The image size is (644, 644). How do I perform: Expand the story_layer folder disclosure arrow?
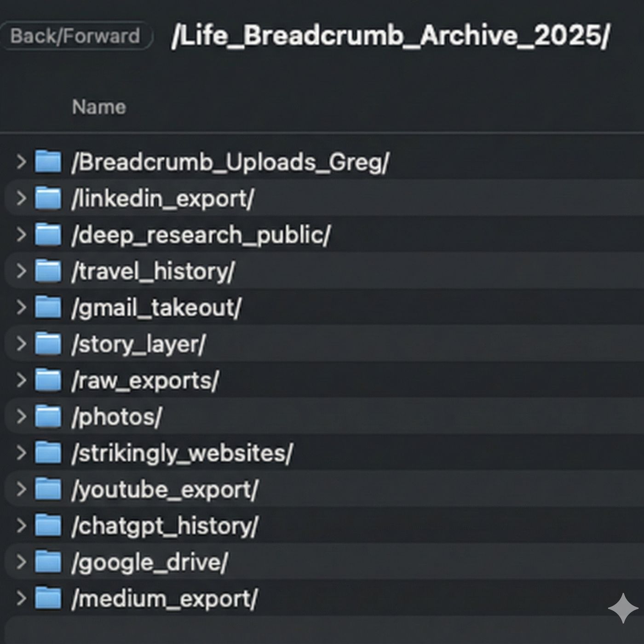21,344
